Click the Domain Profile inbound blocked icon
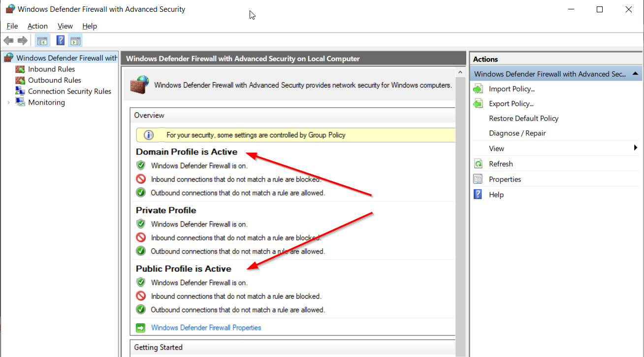644x357 pixels. click(141, 179)
